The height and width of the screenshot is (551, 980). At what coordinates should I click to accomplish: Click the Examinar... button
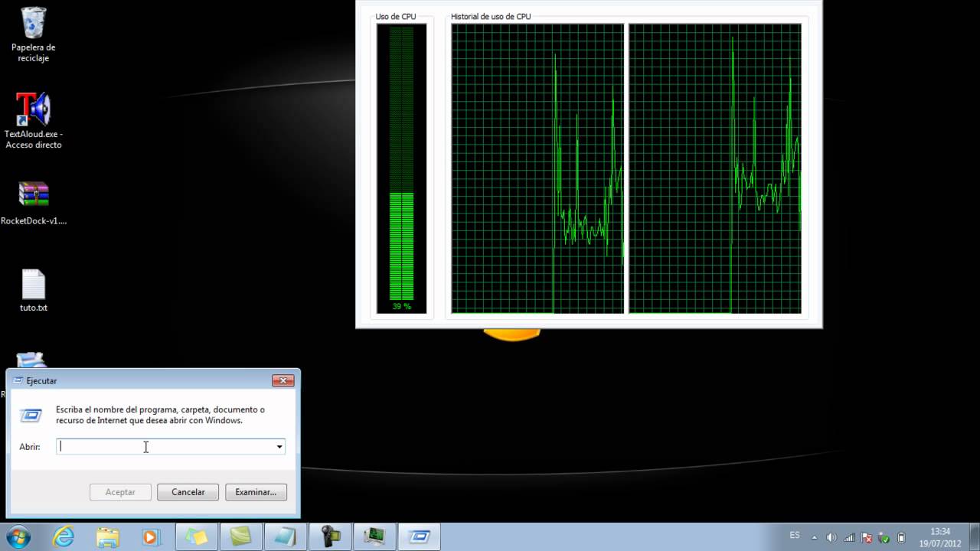coord(256,492)
